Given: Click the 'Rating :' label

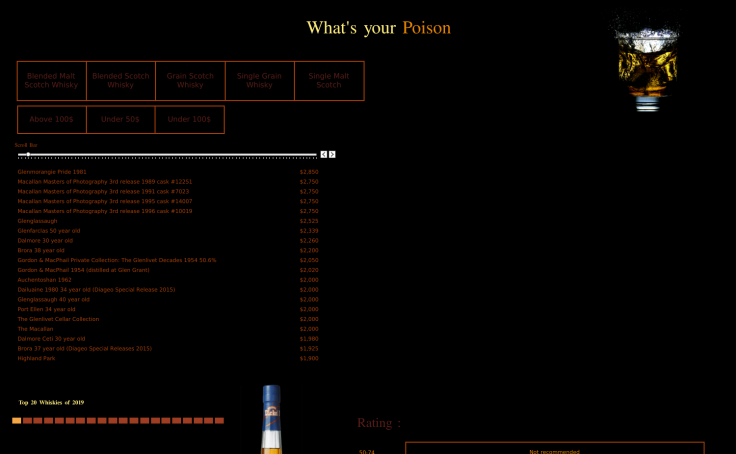Looking at the screenshot, I should click(379, 423).
